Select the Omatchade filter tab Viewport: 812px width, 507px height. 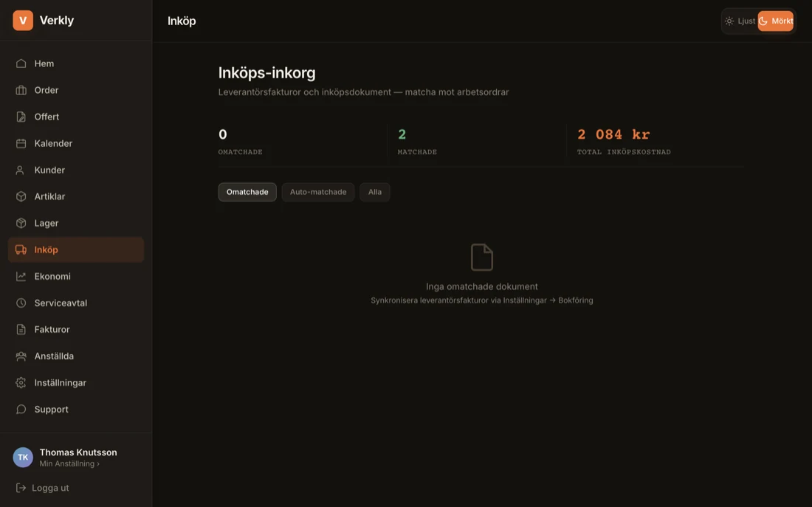(x=247, y=192)
